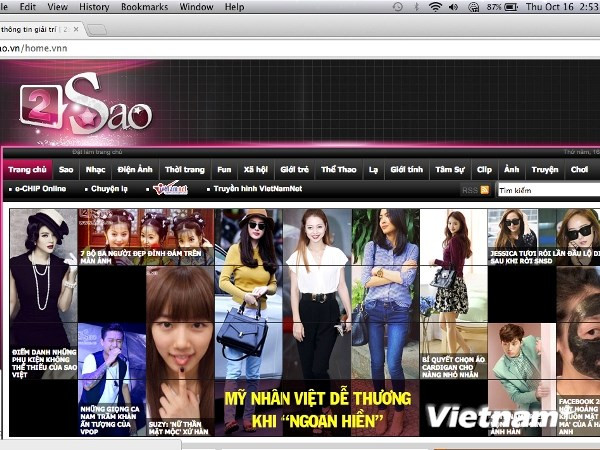
Task: Open the Help menu
Action: (234, 7)
